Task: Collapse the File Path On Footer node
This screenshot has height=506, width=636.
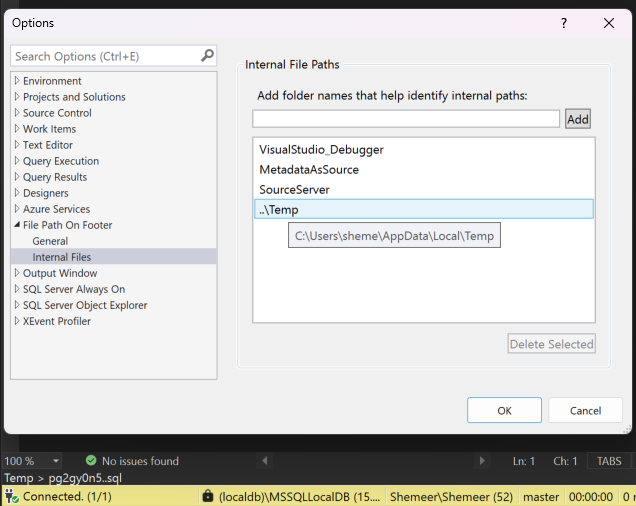Action: tap(17, 225)
